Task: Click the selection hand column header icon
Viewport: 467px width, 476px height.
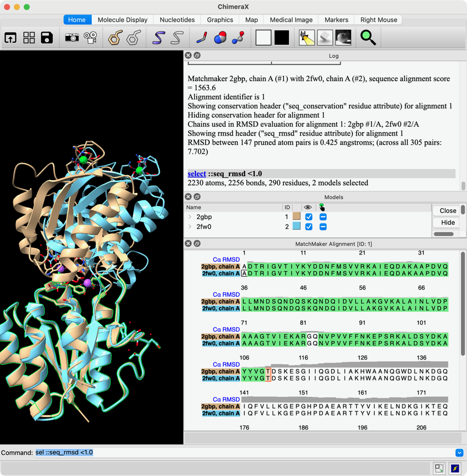Action: point(322,207)
